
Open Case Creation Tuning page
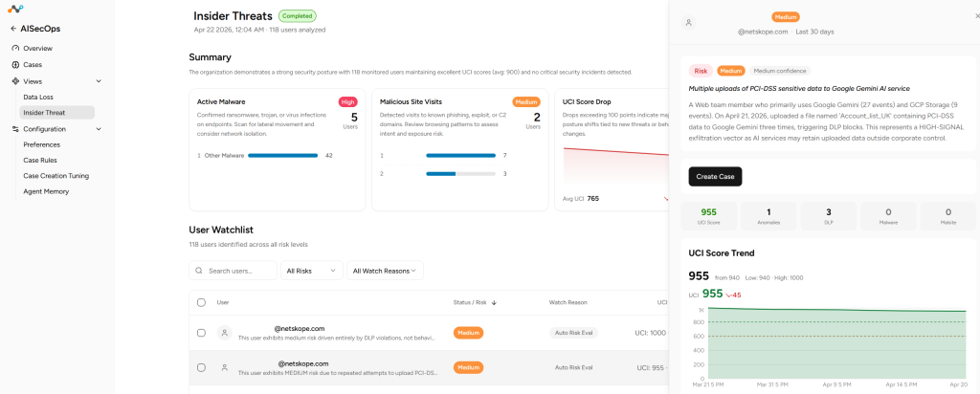[56, 176]
